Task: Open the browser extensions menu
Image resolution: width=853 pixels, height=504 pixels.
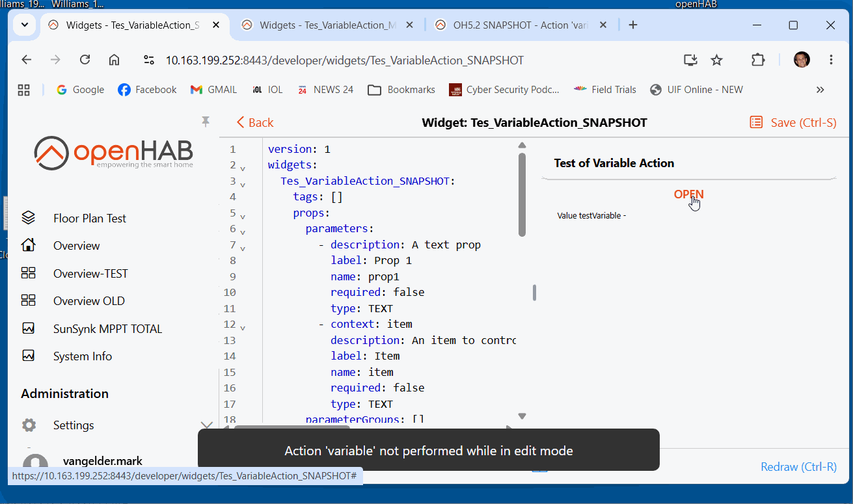Action: (758, 60)
